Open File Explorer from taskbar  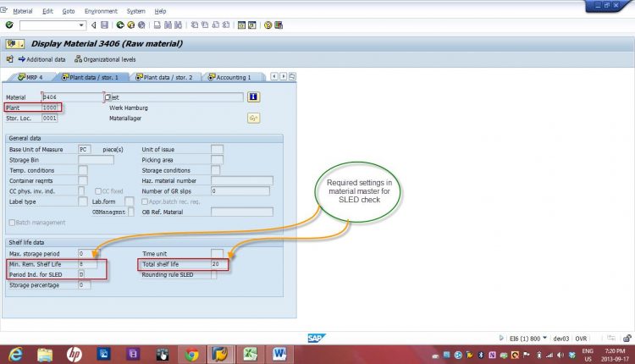[45, 355]
